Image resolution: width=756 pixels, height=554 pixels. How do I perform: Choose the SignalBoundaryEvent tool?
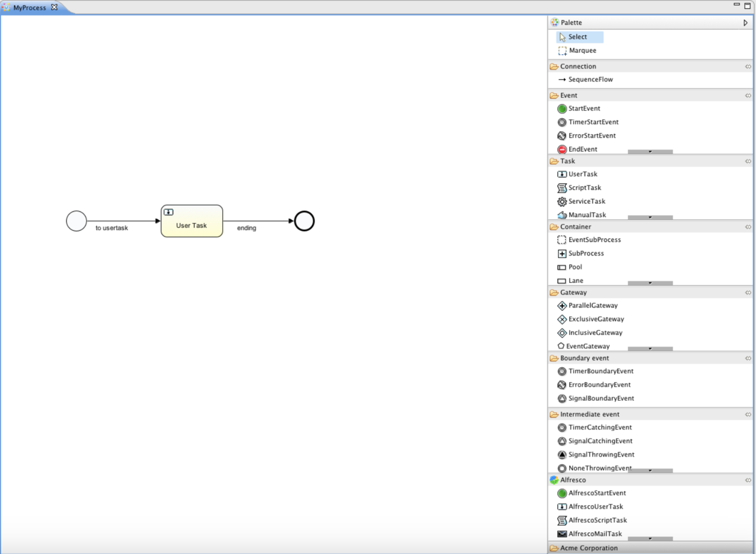click(x=596, y=398)
